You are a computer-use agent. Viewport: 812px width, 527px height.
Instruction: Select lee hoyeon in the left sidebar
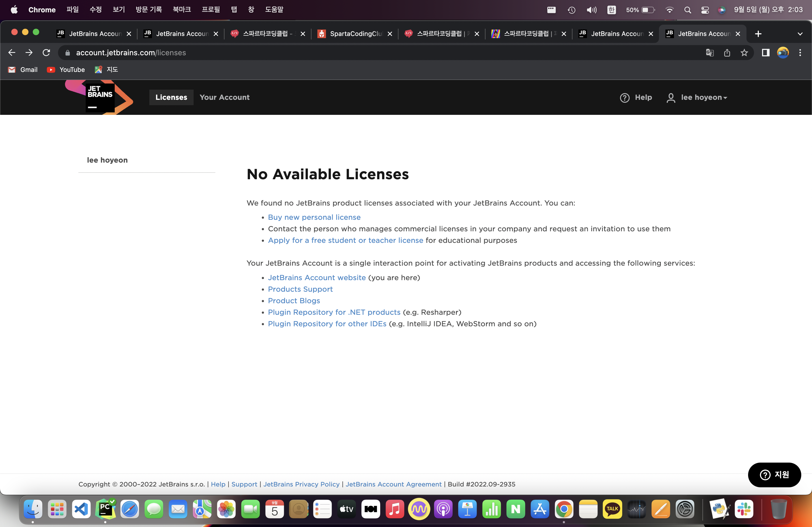click(x=107, y=160)
